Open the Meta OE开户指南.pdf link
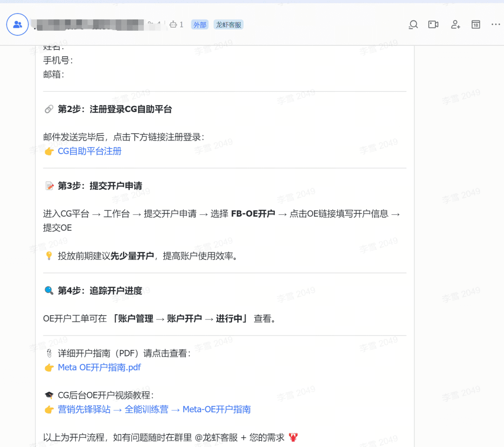Image resolution: width=504 pixels, height=447 pixels. pos(99,368)
